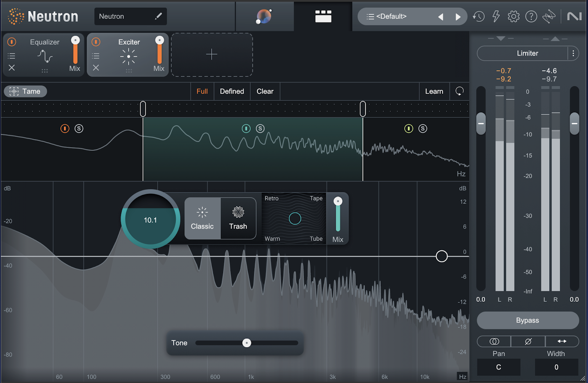Screen dimensions: 588x383
Task: Click the window resize grip corner
Action: [x=583, y=378]
